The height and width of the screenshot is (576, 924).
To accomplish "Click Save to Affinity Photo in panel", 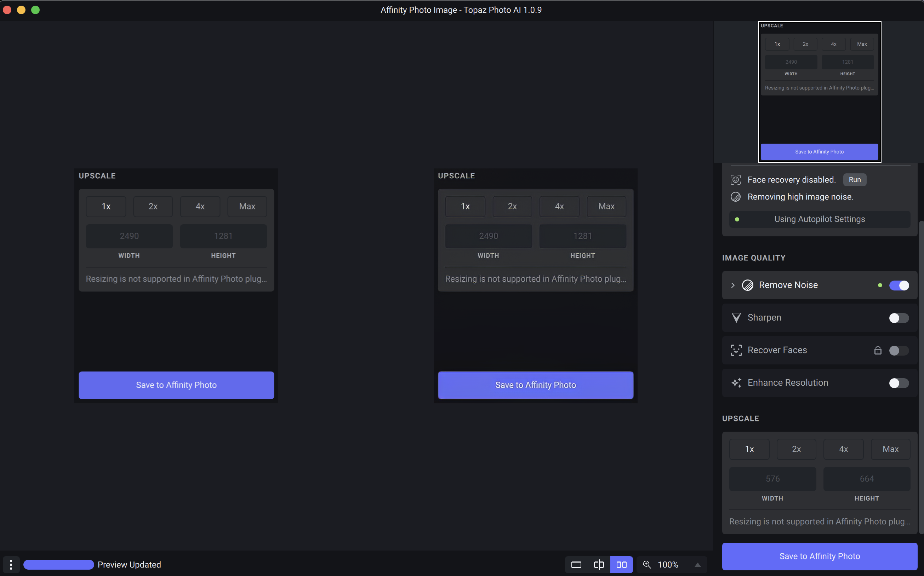I will 819,556.
